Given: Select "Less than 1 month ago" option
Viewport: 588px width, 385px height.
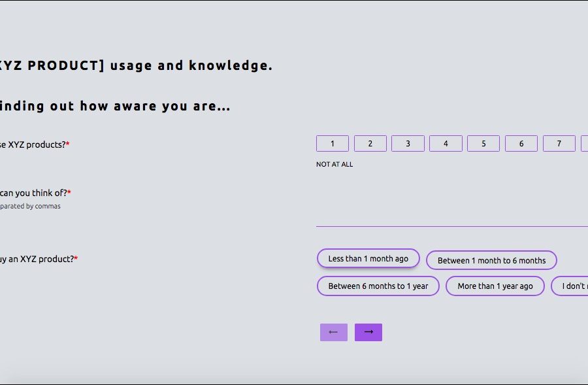Looking at the screenshot, I should [368, 259].
